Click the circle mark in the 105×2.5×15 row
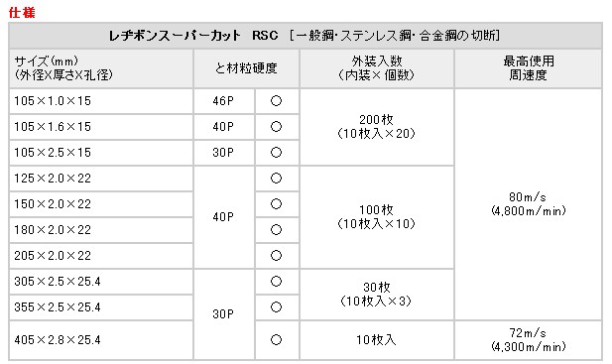The image size is (612, 364). pos(276,153)
